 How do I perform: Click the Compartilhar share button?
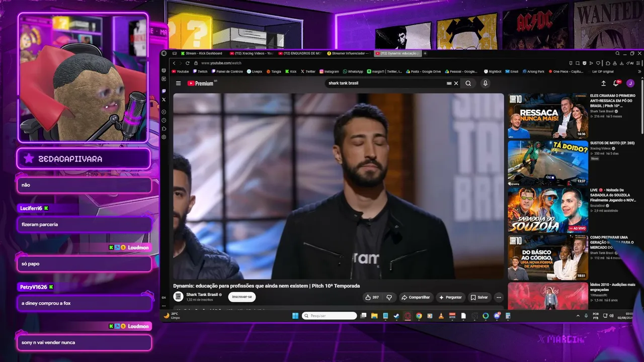[416, 297]
